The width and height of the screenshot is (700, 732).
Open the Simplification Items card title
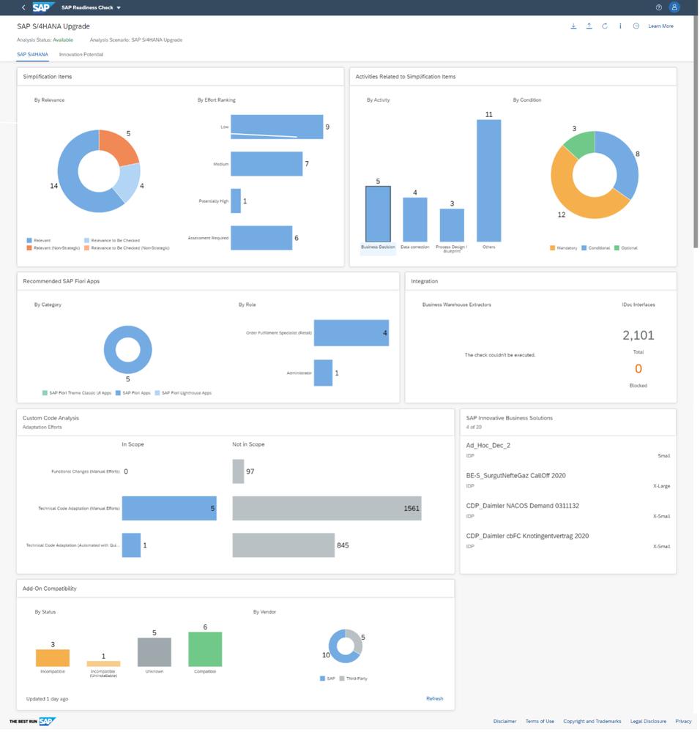click(47, 77)
